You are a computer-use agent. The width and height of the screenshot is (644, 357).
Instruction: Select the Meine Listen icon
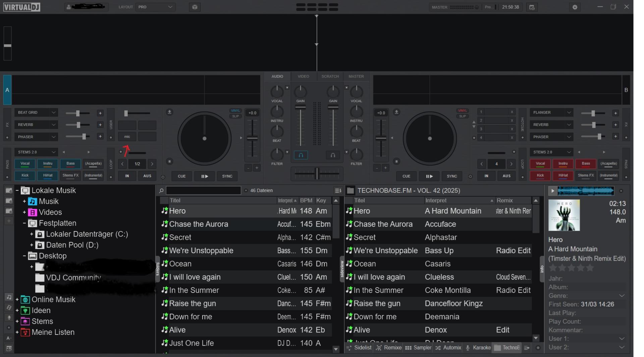pyautogui.click(x=25, y=332)
